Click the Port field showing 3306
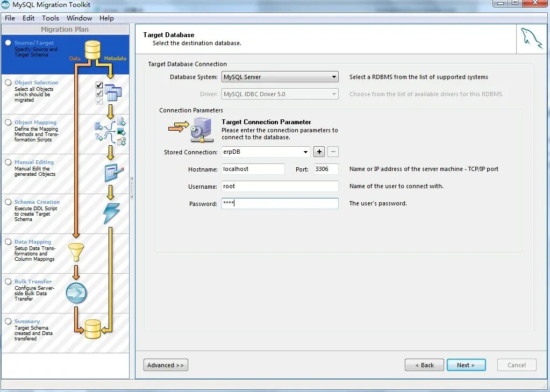This screenshot has height=392, width=550. 326,169
